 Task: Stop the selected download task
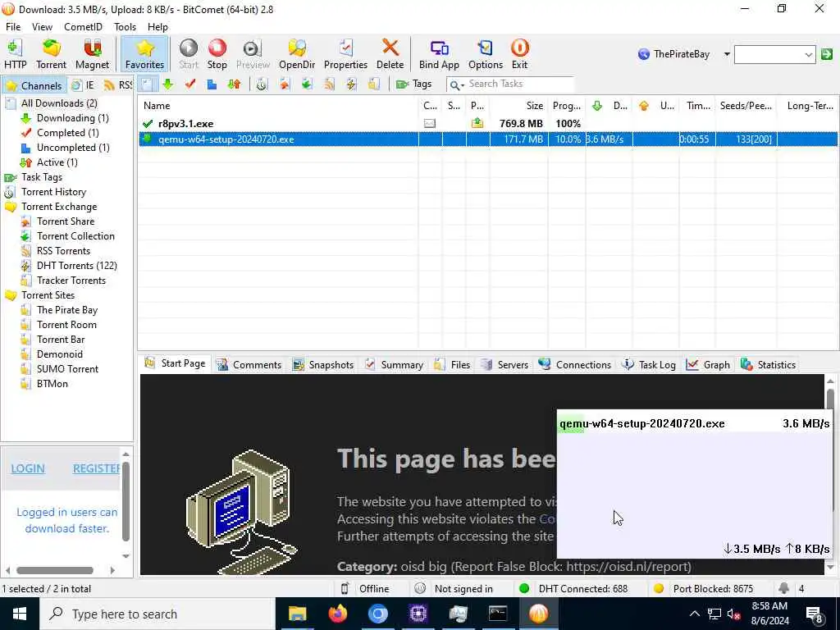(217, 54)
